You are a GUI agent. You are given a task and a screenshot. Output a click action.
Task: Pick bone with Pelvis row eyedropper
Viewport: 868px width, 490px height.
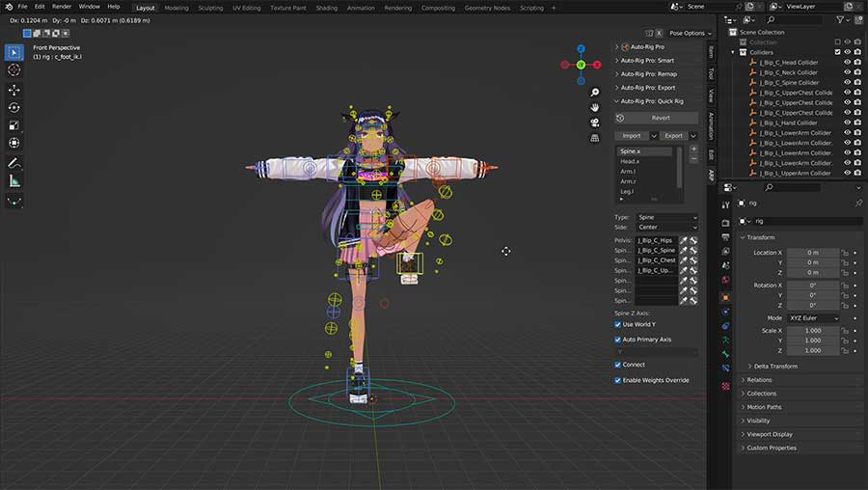(684, 240)
